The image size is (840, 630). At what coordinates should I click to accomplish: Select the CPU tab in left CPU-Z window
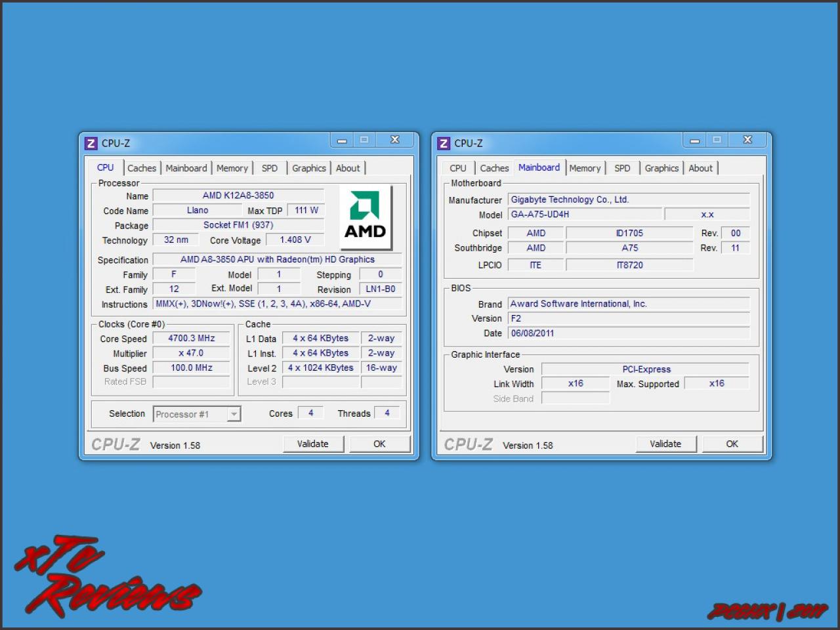pos(105,167)
